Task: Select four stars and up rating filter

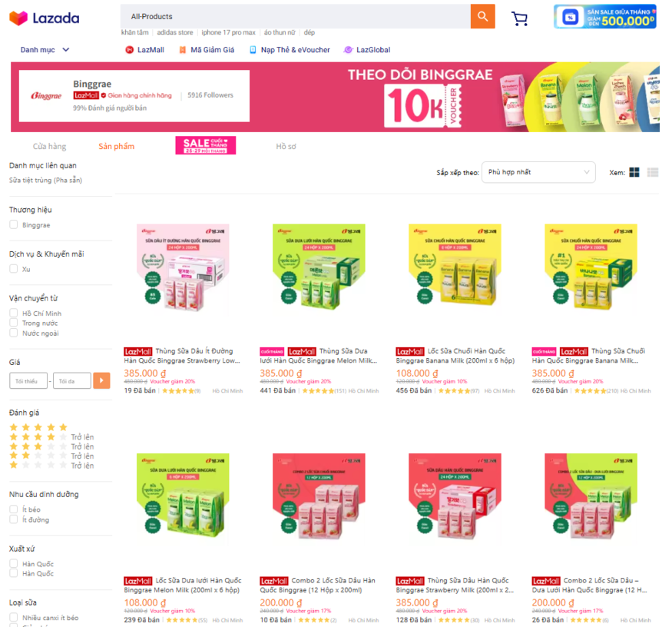Action: pyautogui.click(x=51, y=437)
